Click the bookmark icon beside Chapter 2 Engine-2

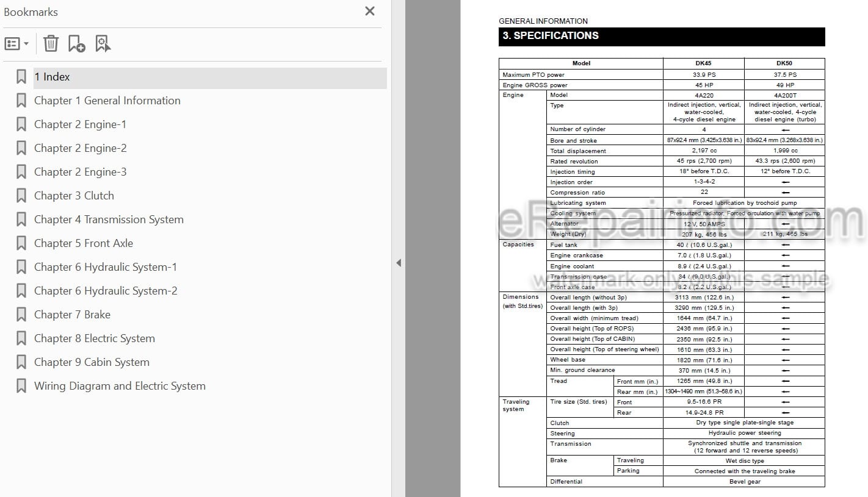[x=21, y=148]
